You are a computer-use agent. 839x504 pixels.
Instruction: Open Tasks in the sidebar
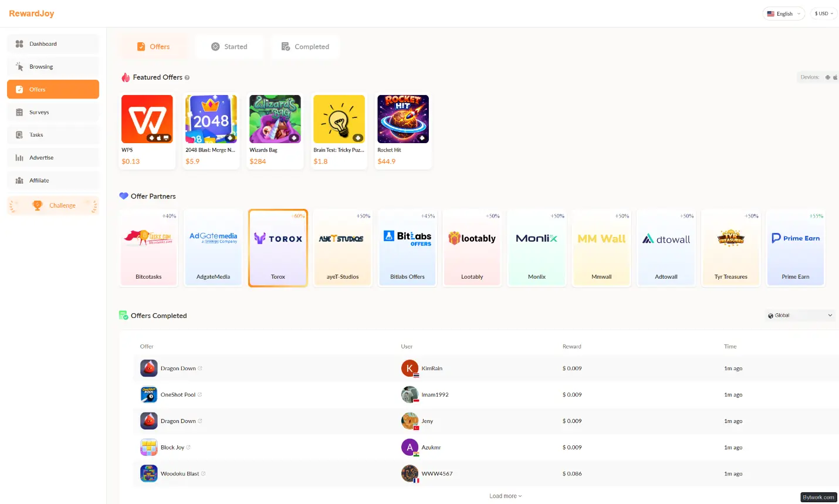pyautogui.click(x=53, y=135)
